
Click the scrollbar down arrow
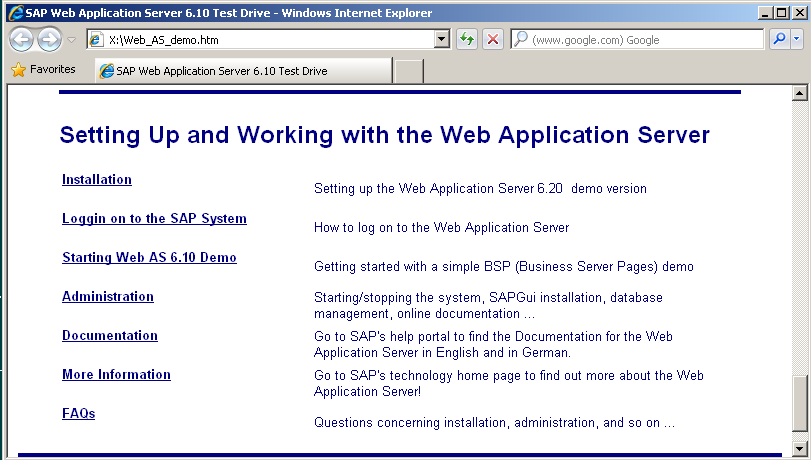click(x=800, y=449)
